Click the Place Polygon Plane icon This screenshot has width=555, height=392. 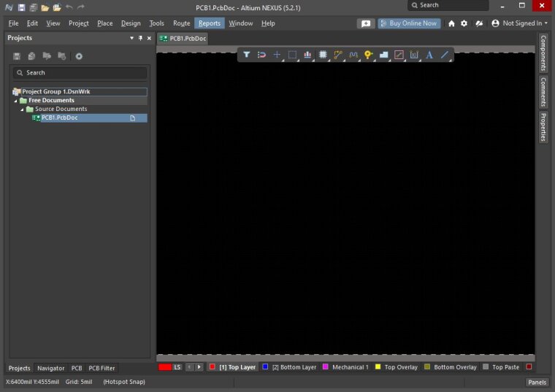[x=383, y=55]
